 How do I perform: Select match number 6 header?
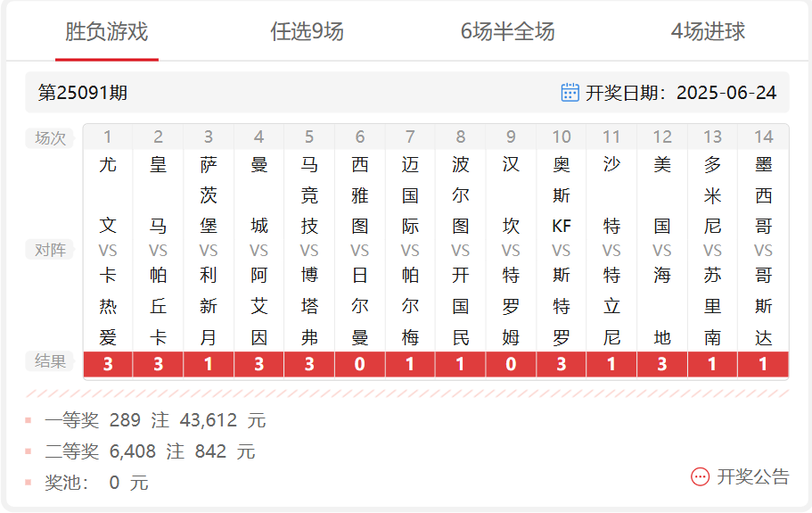(x=360, y=137)
